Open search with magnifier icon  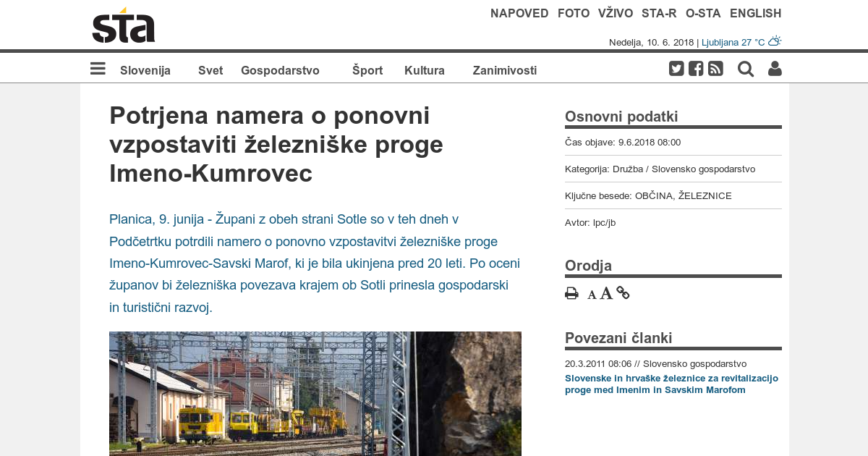point(745,69)
